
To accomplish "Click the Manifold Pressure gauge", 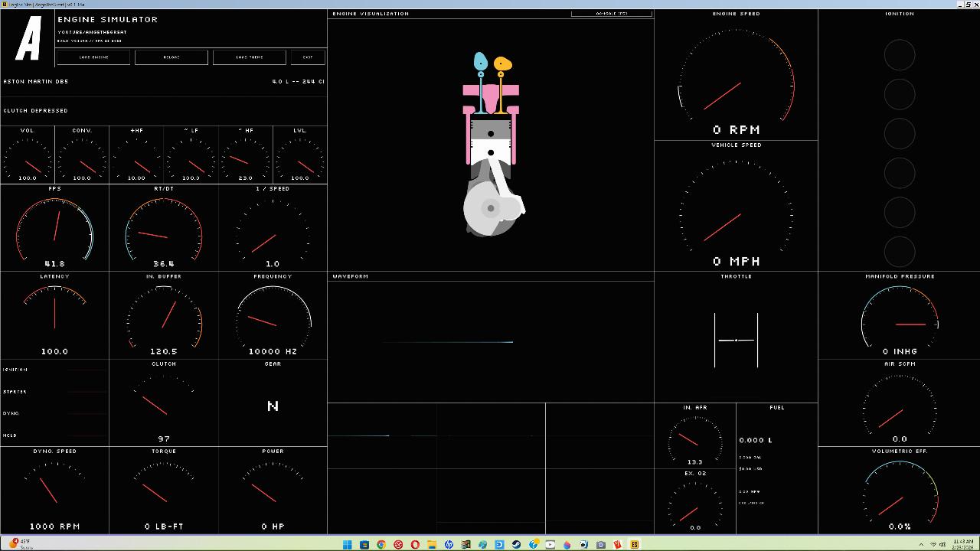I will tap(900, 318).
